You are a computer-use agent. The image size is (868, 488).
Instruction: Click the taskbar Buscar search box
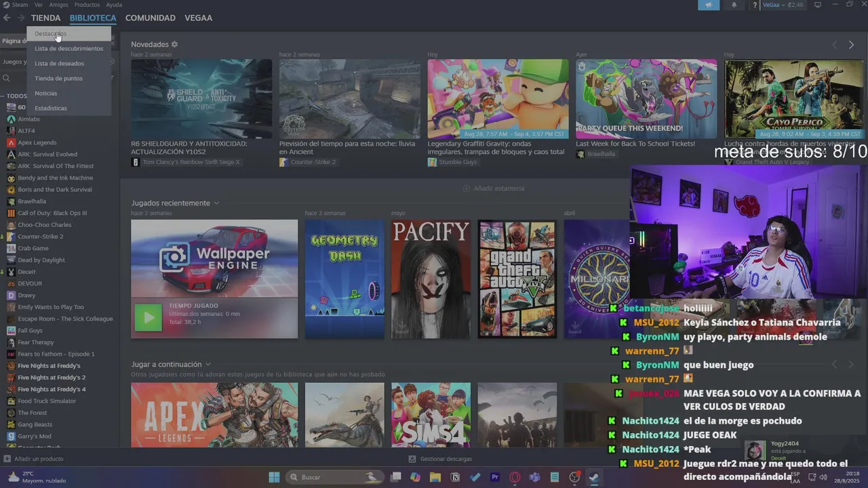click(x=334, y=477)
